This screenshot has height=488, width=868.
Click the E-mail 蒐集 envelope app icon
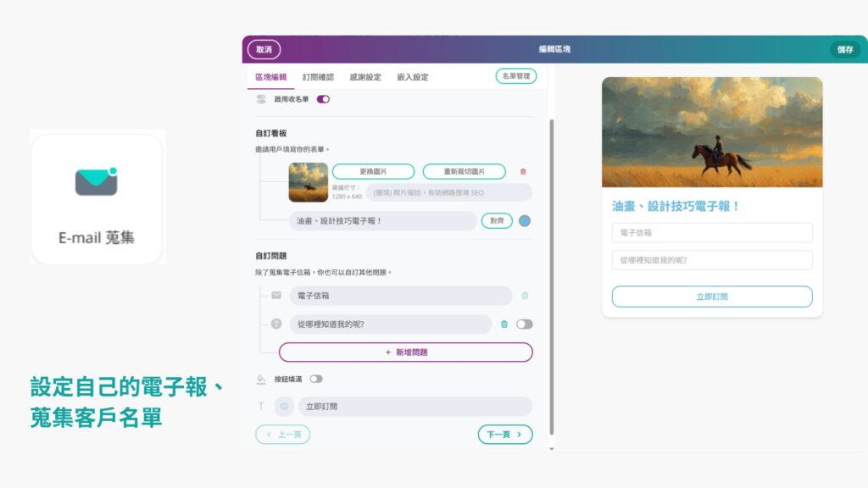[96, 181]
